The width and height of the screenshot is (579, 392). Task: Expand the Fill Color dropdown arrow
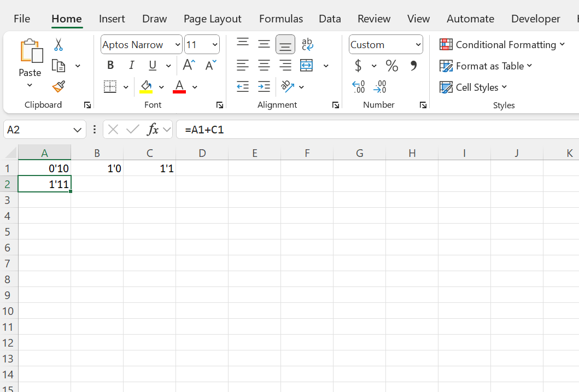161,86
